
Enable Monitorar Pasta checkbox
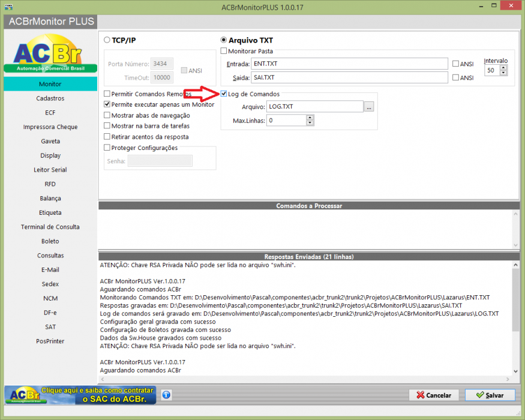[x=224, y=51]
